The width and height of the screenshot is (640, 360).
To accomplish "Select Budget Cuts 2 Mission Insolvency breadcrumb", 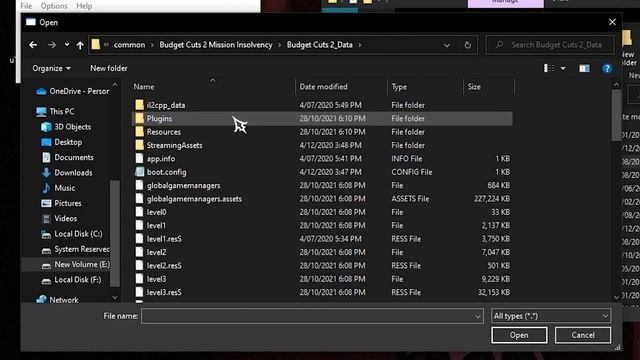I will pos(216,45).
